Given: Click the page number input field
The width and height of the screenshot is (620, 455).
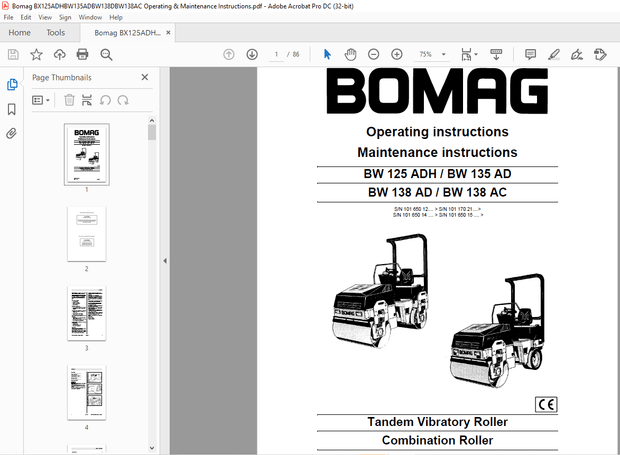Looking at the screenshot, I should click(x=276, y=54).
